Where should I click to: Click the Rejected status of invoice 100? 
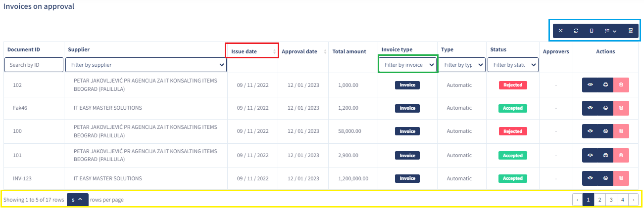point(513,131)
